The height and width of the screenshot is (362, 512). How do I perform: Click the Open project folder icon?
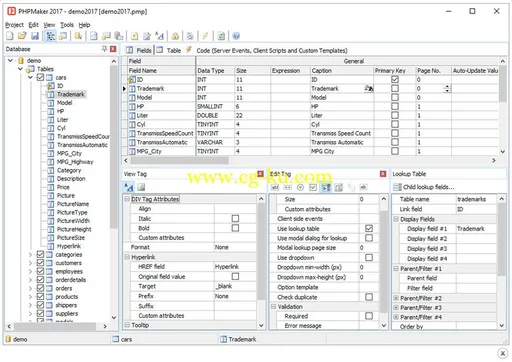pos(22,36)
